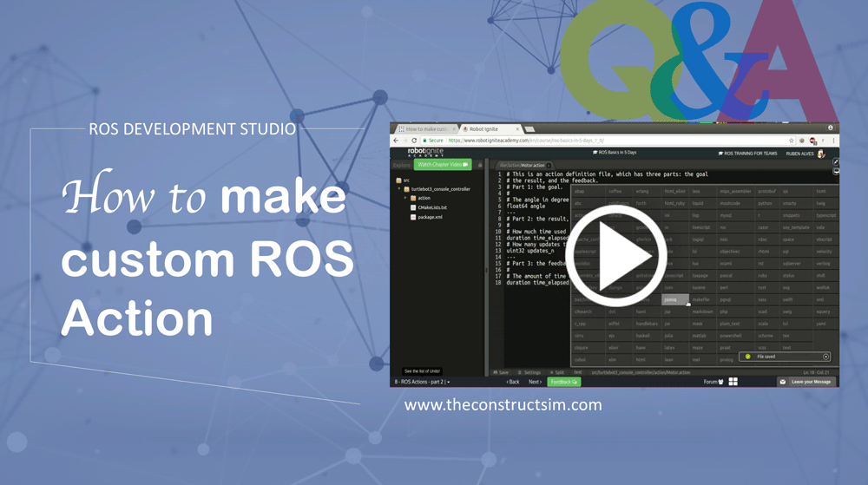Screen dimensions: 868x485
Task: Open the Explore tab in the side panel
Action: point(402,165)
